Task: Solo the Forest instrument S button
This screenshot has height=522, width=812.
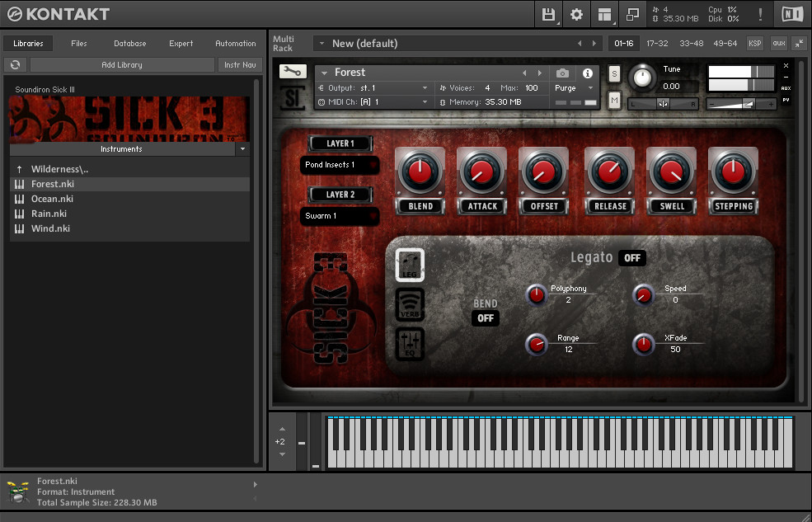Action: click(x=614, y=73)
